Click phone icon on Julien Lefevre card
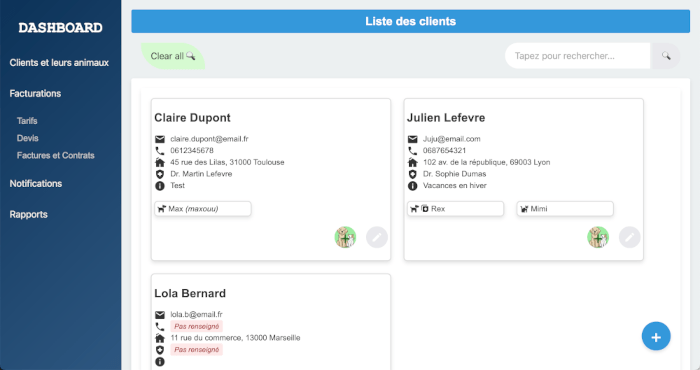This screenshot has width=700, height=370. pos(412,151)
